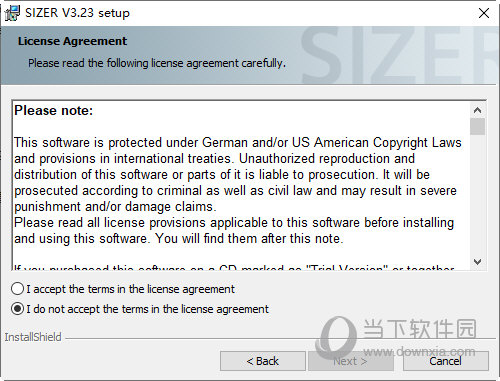500x381 pixels.
Task: Click the InstallShield label
Action: click(x=33, y=337)
